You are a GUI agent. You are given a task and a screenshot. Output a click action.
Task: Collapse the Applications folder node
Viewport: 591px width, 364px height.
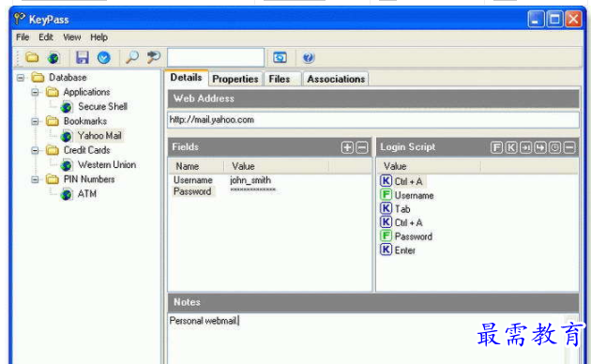click(x=35, y=92)
